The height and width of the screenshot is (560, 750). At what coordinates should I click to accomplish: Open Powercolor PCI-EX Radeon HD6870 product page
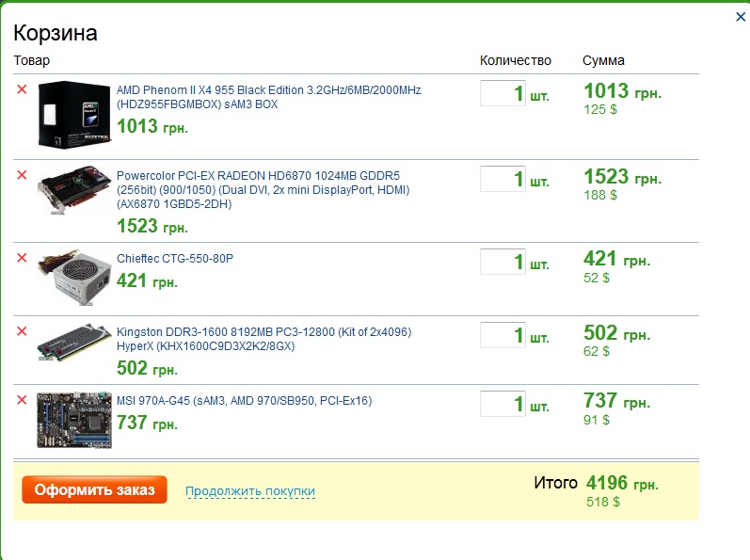pos(263,188)
